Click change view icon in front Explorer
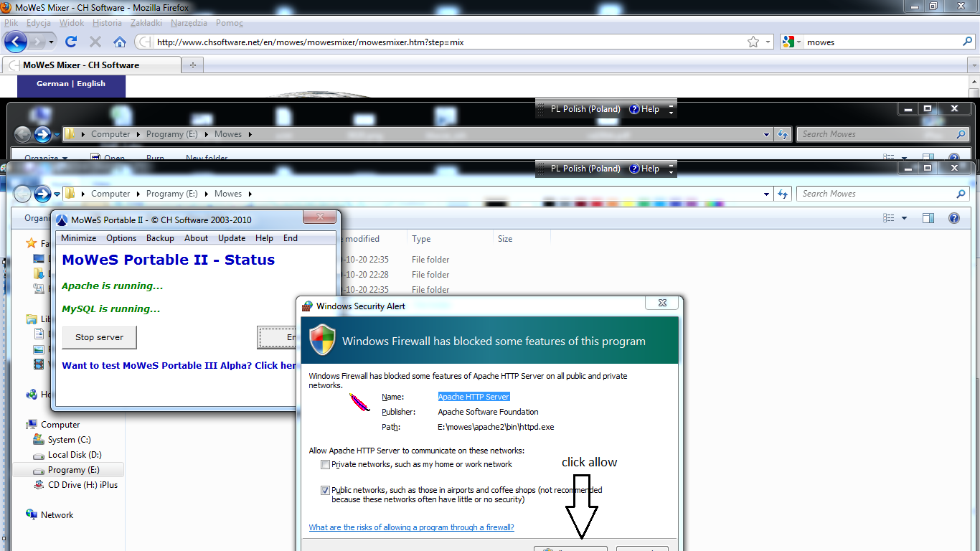 click(889, 218)
